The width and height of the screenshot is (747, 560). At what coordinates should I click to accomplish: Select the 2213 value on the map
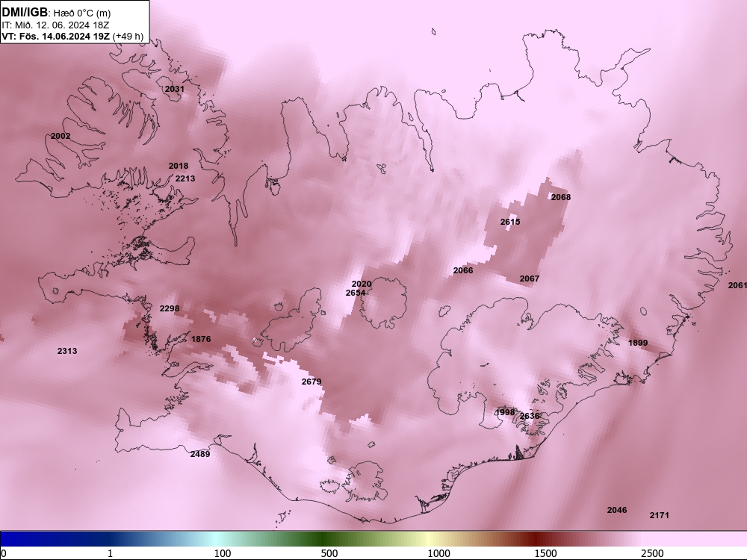(185, 178)
